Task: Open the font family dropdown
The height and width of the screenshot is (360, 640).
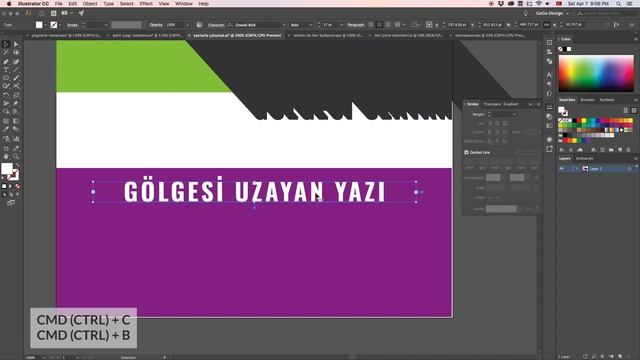Action: (x=284, y=25)
